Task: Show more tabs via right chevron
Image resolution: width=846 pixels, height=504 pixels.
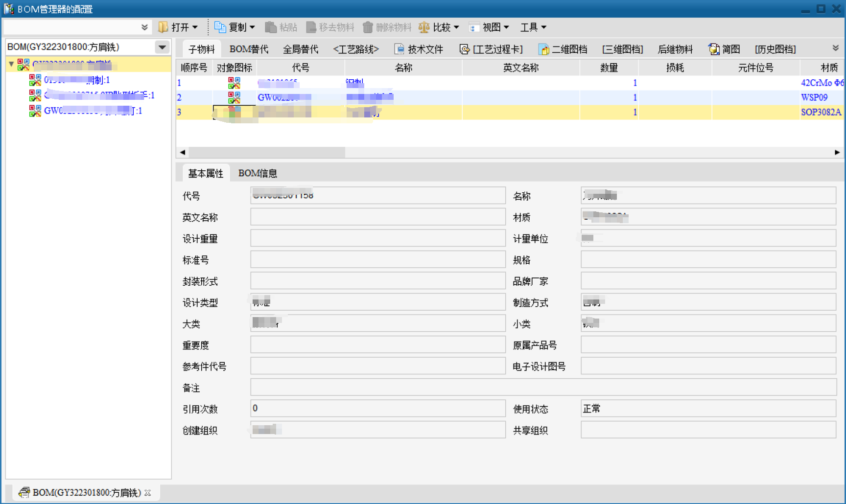Action: coord(835,48)
